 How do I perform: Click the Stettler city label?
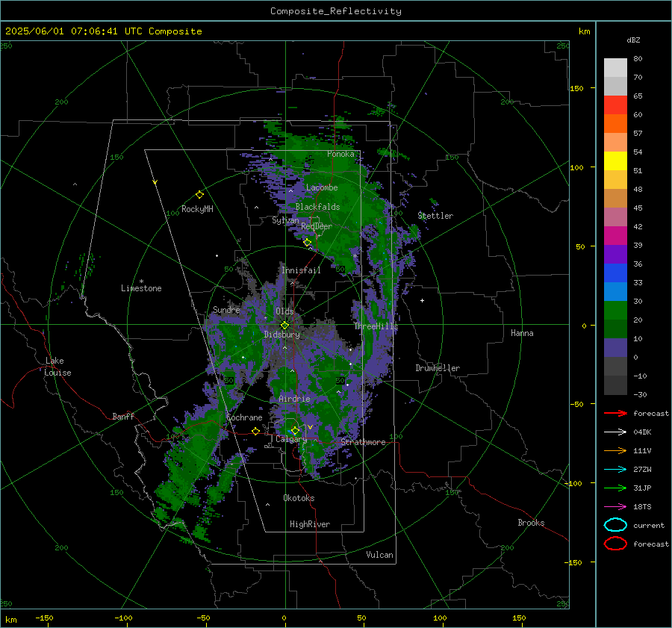click(435, 216)
